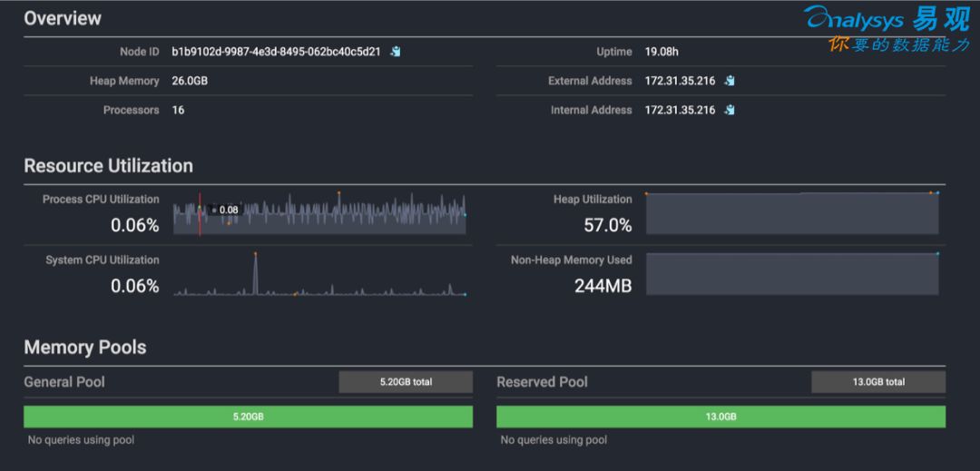Click the red marker line in Process CPU chart
The width and height of the screenshot is (980, 471).
(200, 215)
